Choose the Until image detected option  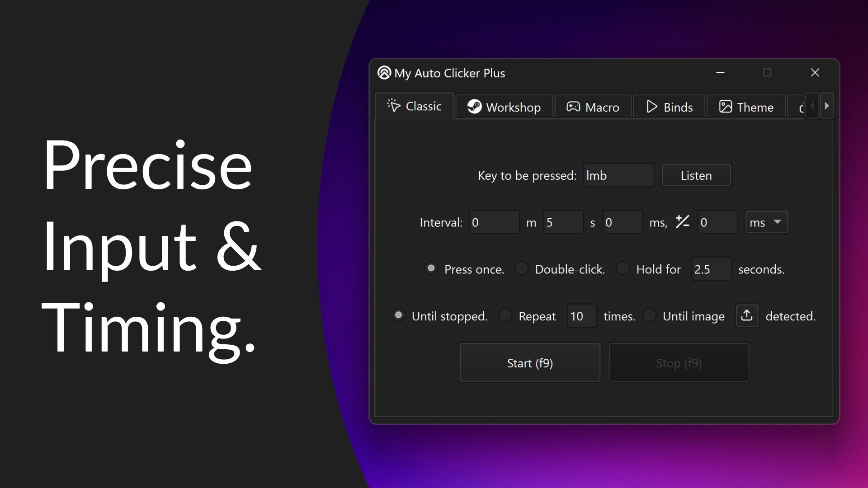pyautogui.click(x=650, y=315)
